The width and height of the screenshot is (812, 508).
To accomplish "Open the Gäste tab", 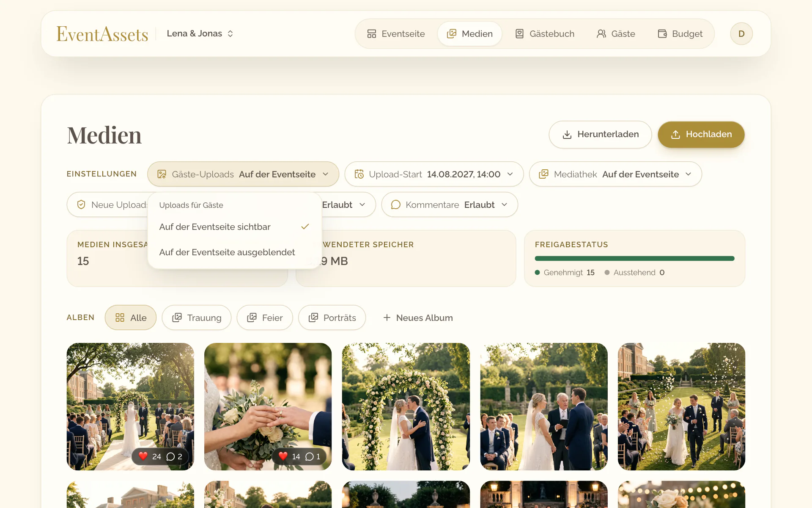I will point(616,34).
